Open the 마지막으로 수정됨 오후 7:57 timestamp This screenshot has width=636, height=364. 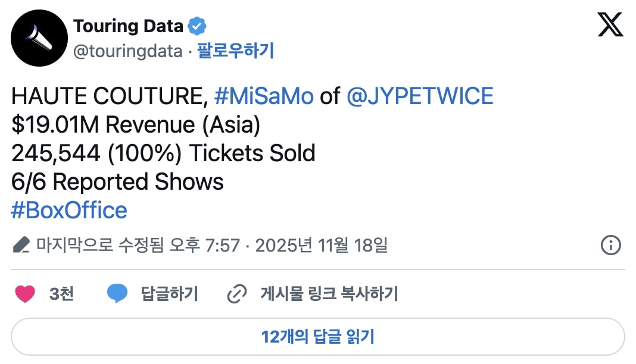tap(138, 245)
